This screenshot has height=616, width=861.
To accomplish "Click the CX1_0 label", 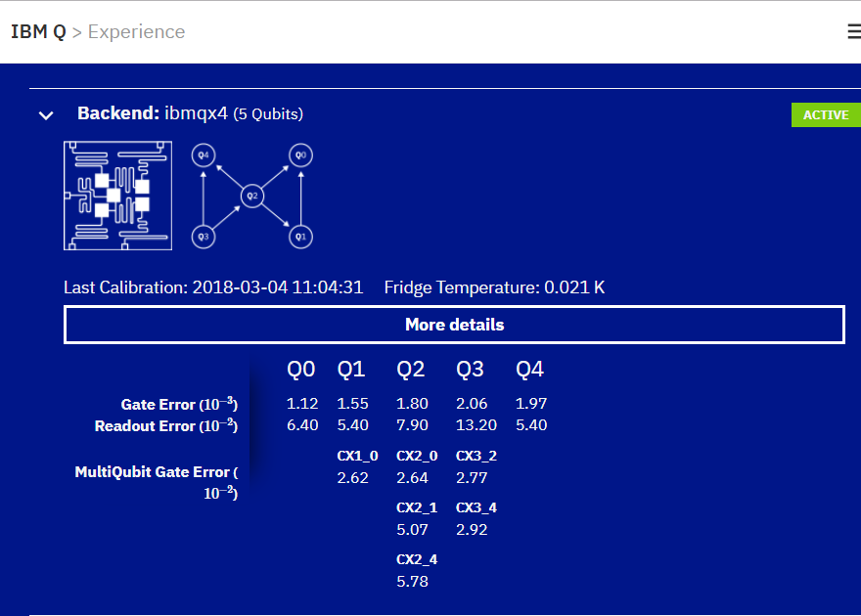I will click(x=357, y=456).
